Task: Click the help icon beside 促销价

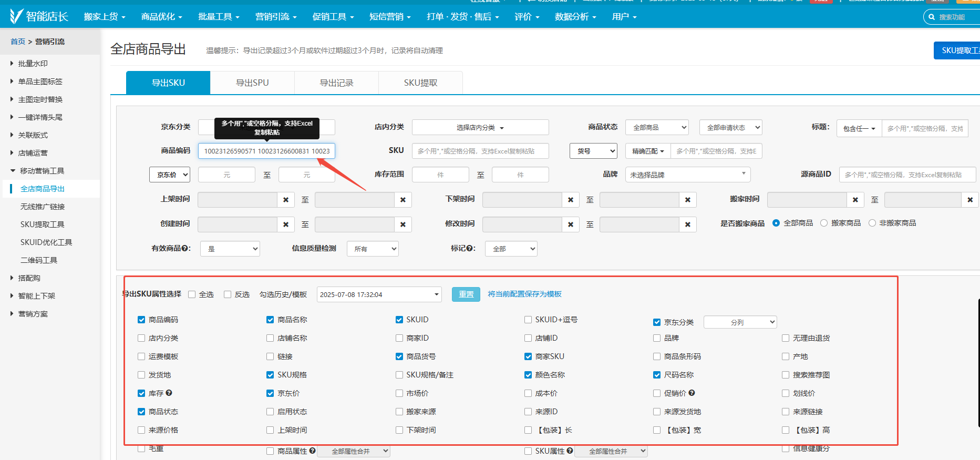Action: (692, 393)
